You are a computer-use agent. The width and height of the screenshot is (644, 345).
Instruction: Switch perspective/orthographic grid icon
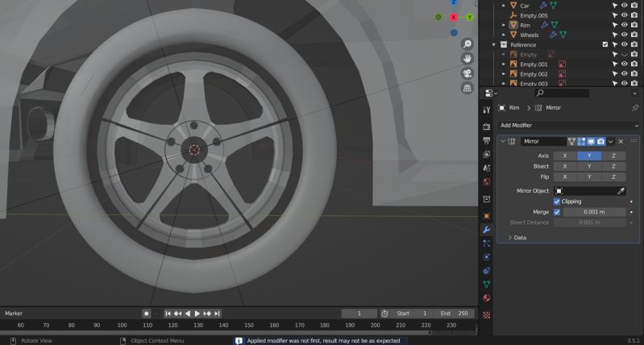click(467, 88)
